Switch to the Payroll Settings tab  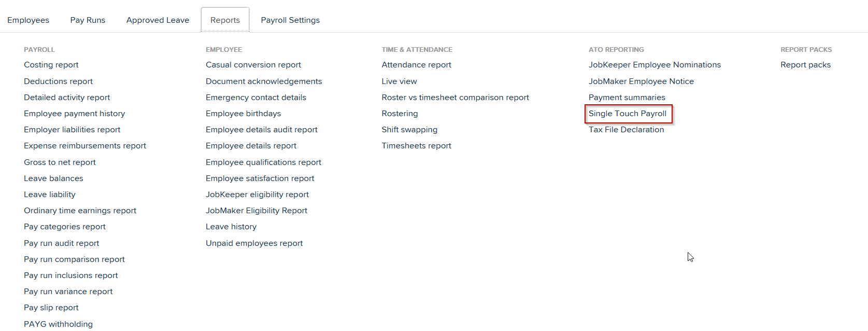tap(290, 20)
